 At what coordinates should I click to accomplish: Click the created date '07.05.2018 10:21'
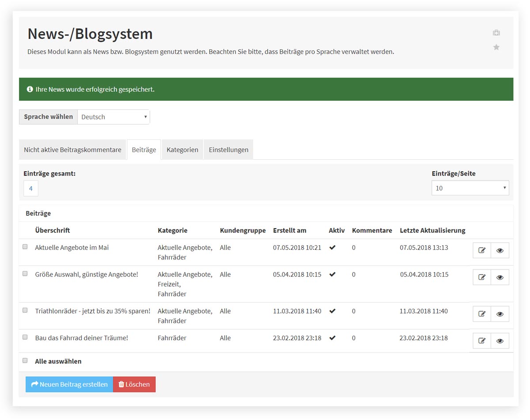point(297,247)
